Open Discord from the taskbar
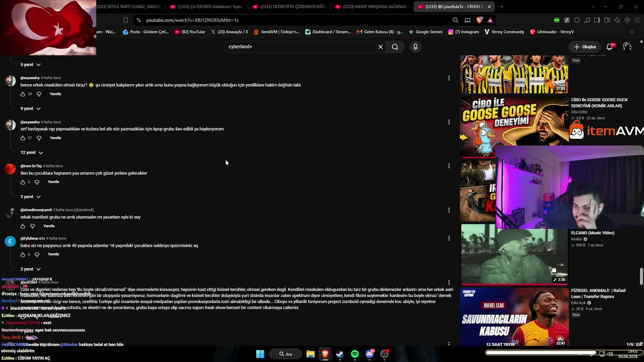This screenshot has width=644, height=362. coord(370,354)
